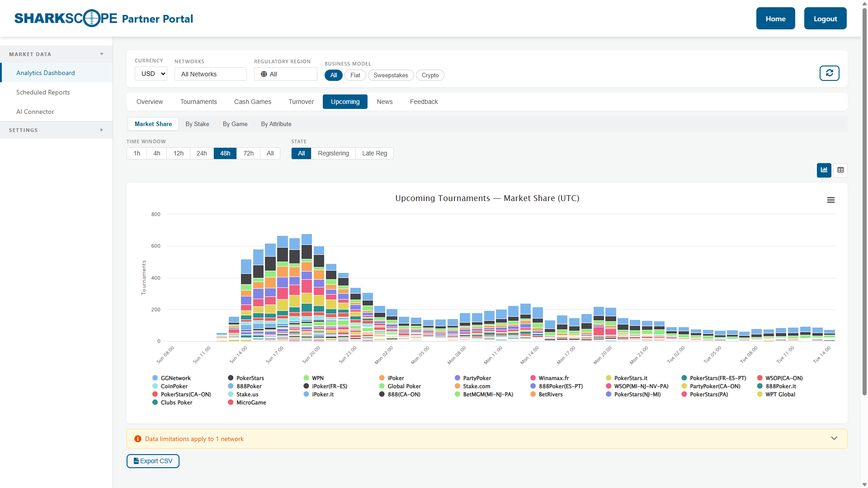Screen dimensions: 868x488
Task: Toggle WSOP(CA-ON) legend series
Action: click(780, 378)
